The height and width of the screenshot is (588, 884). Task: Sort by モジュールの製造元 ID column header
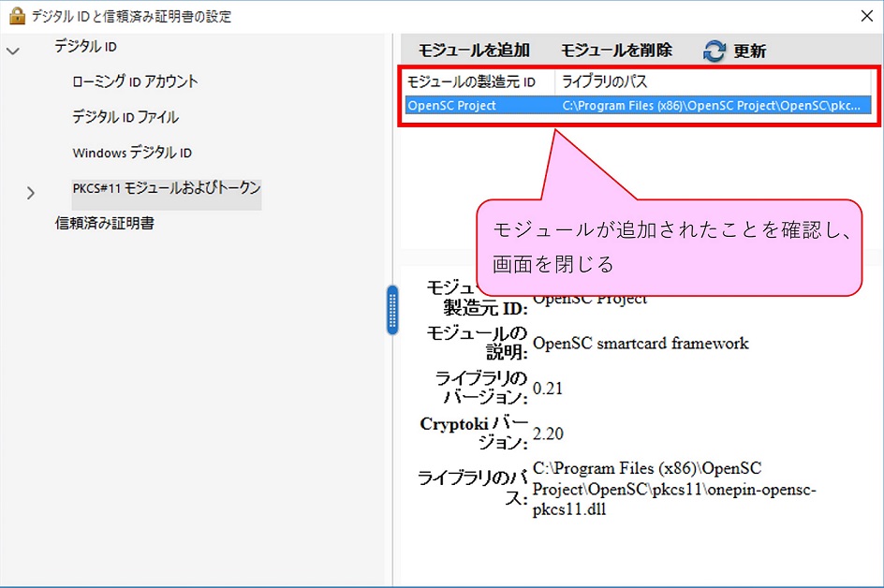(x=471, y=82)
